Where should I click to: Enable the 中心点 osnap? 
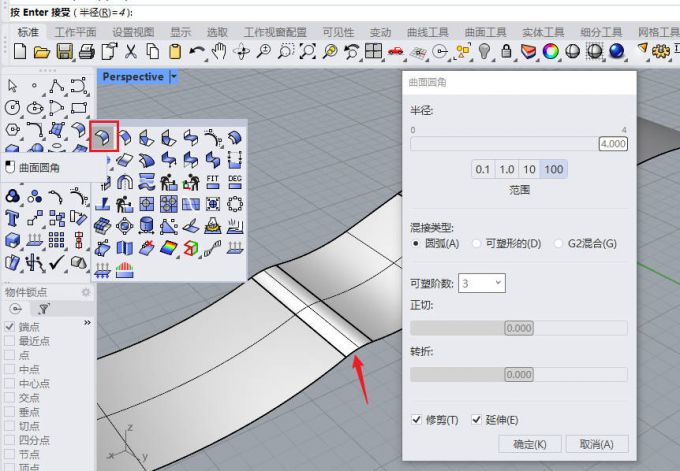[10, 383]
